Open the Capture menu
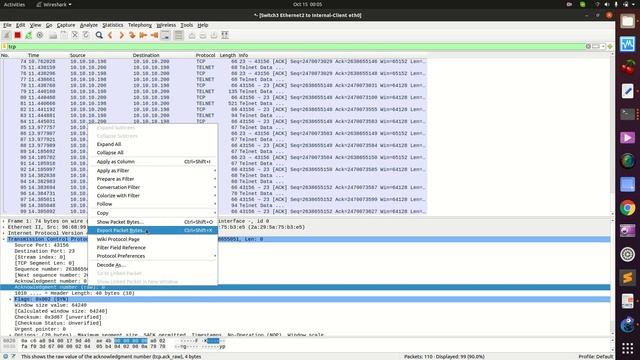 point(66,25)
